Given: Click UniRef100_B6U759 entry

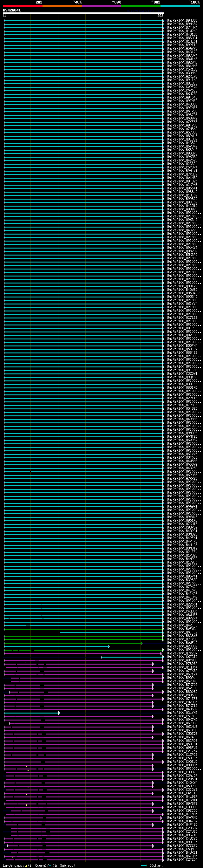Looking at the screenshot, I should [x=182, y=94].
